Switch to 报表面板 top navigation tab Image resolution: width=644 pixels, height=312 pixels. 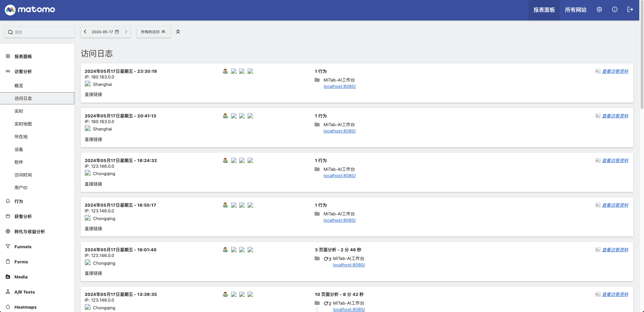point(544,10)
